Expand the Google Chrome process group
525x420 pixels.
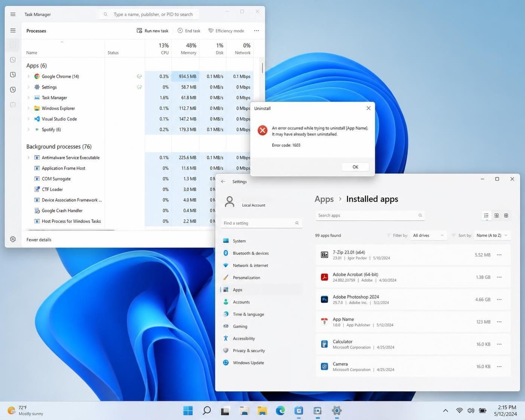[x=28, y=76]
